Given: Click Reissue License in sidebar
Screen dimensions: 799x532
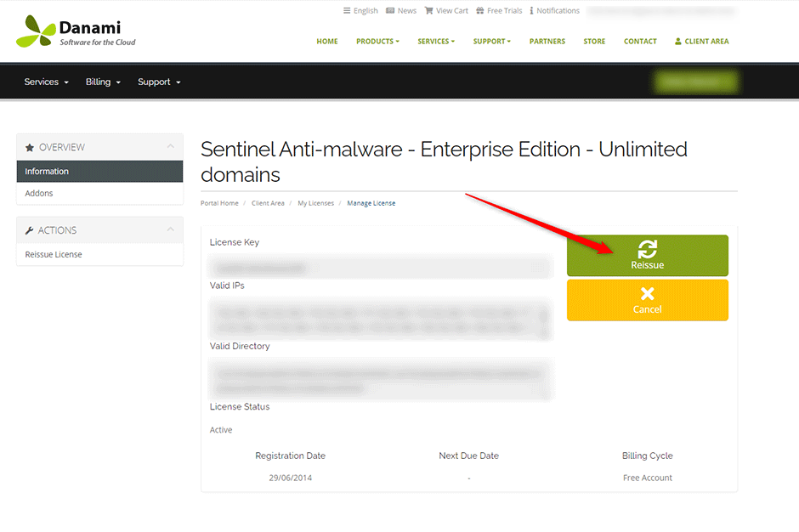Looking at the screenshot, I should (x=100, y=254).
